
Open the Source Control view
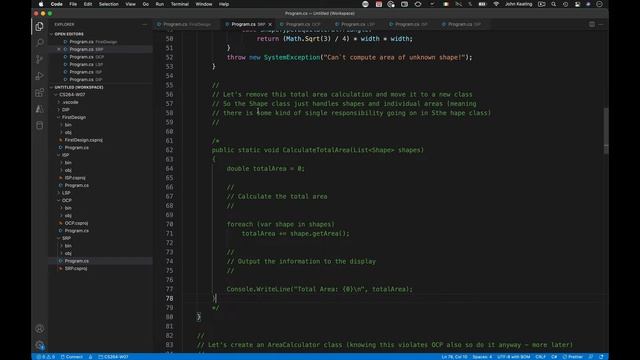(40, 59)
